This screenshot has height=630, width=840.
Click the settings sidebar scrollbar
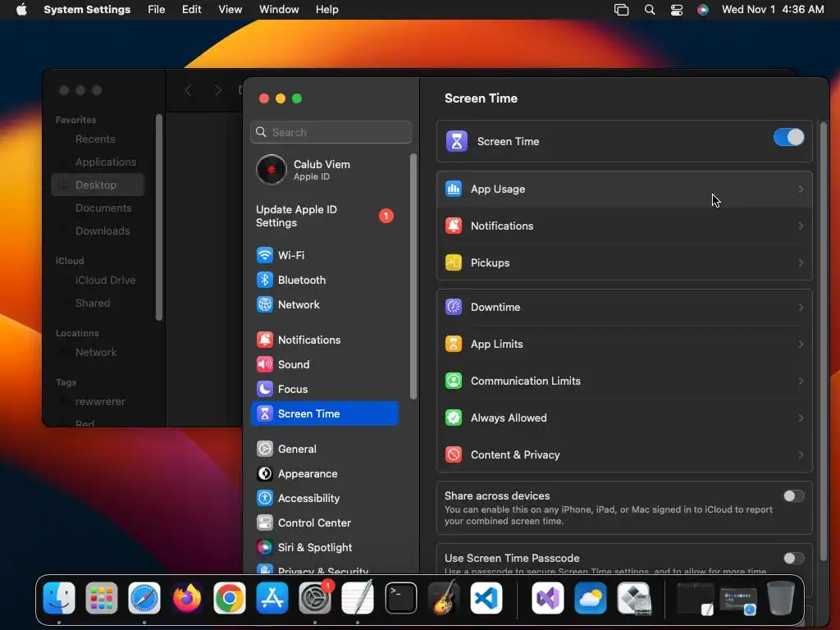pyautogui.click(x=413, y=276)
